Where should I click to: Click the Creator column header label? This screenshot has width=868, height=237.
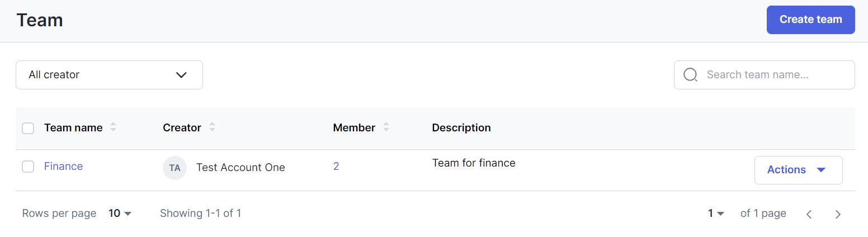pyautogui.click(x=182, y=127)
